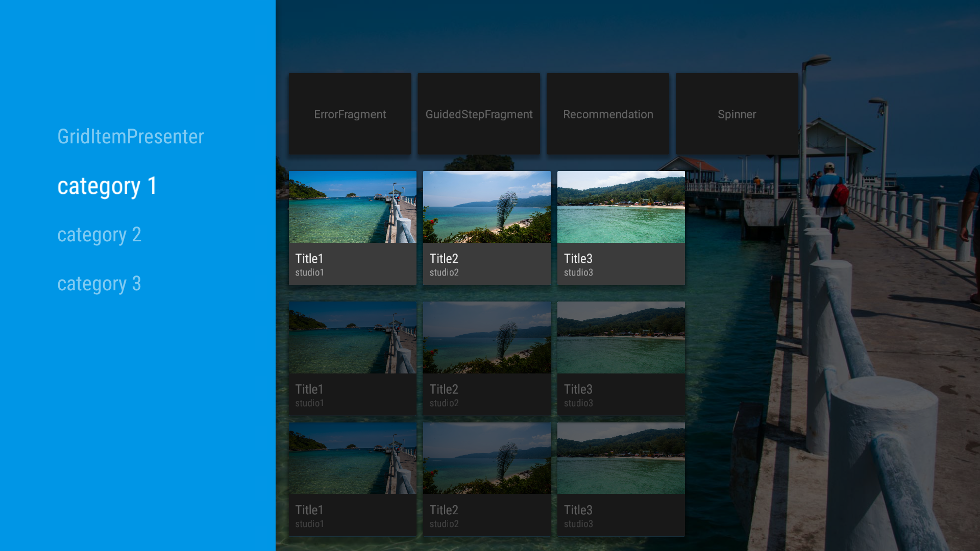This screenshot has height=551, width=980.
Task: Open Title3 in the second row
Action: (621, 358)
